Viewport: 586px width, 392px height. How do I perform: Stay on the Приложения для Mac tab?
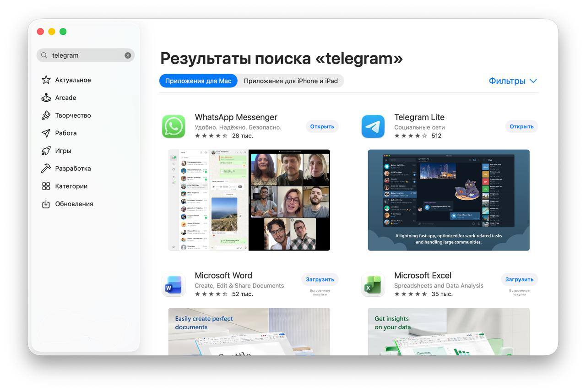198,81
